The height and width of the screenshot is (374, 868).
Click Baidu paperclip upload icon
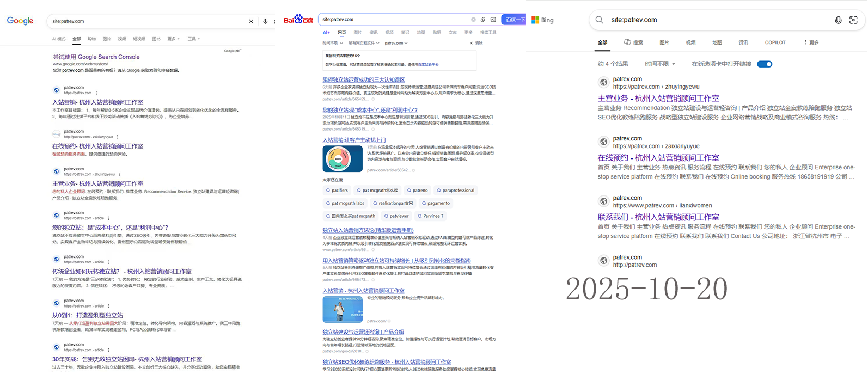tap(483, 20)
